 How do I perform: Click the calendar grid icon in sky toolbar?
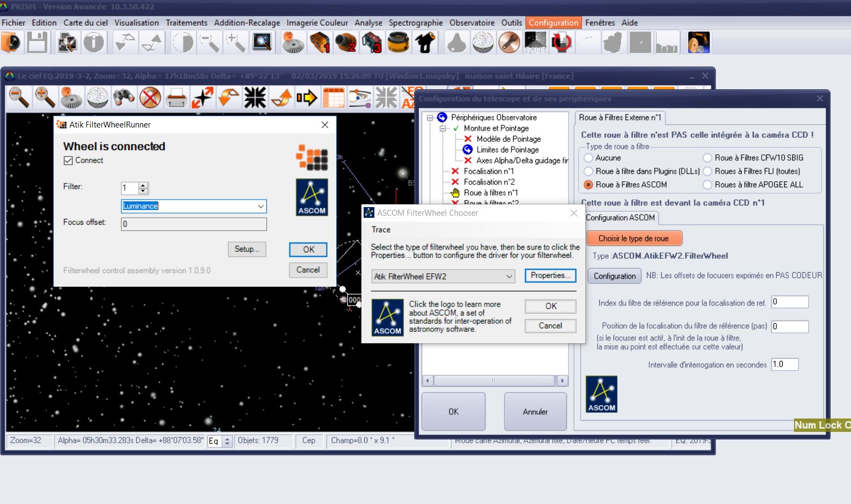(x=333, y=98)
